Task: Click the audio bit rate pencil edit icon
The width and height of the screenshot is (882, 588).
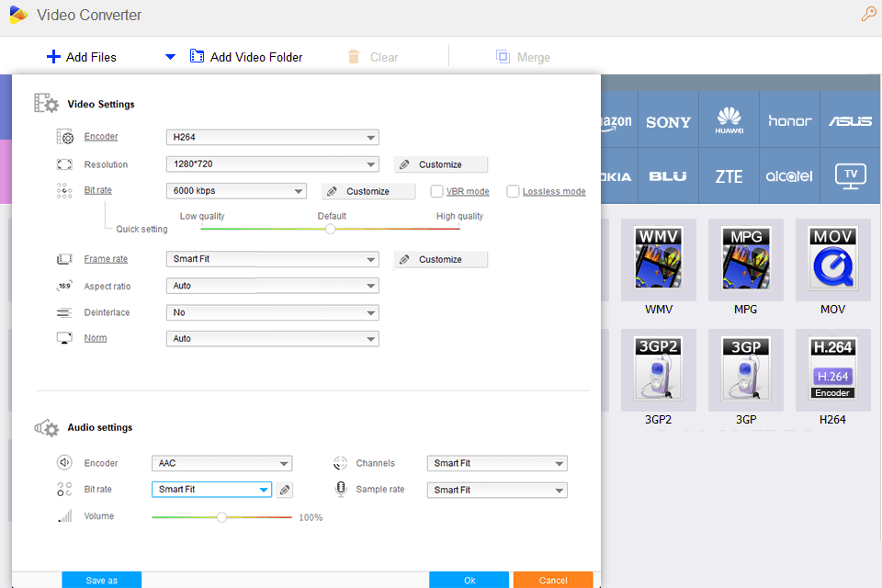Action: (285, 490)
